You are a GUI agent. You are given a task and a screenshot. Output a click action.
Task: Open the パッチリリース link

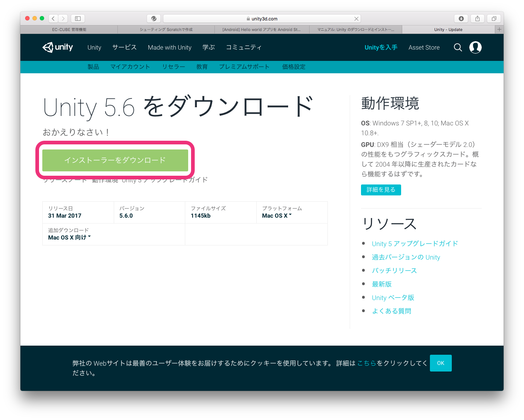pyautogui.click(x=394, y=271)
